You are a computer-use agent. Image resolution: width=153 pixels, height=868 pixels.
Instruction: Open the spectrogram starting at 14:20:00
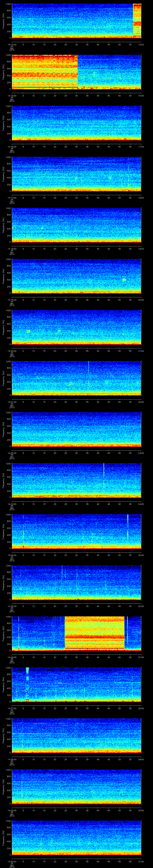[77, 327]
